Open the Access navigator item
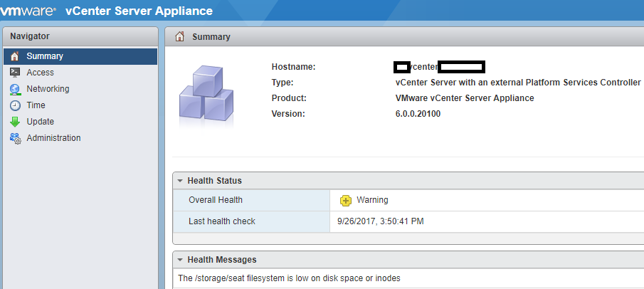The image size is (644, 289). [80, 73]
